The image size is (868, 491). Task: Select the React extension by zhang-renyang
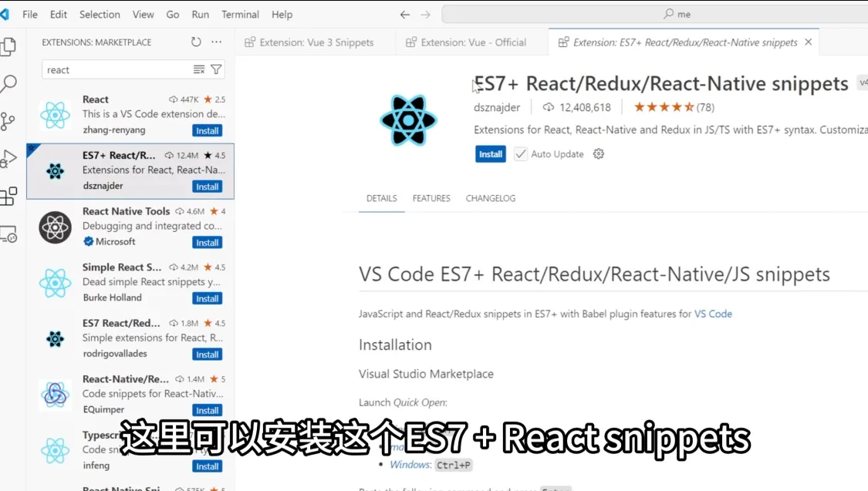130,115
